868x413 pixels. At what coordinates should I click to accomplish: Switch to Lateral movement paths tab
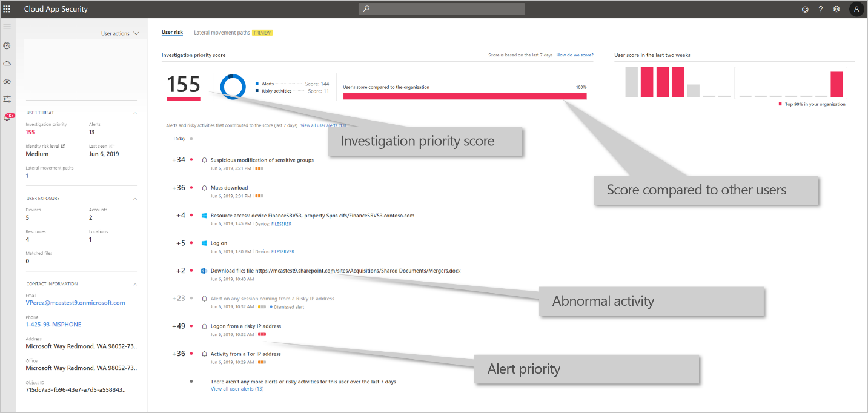pos(222,33)
